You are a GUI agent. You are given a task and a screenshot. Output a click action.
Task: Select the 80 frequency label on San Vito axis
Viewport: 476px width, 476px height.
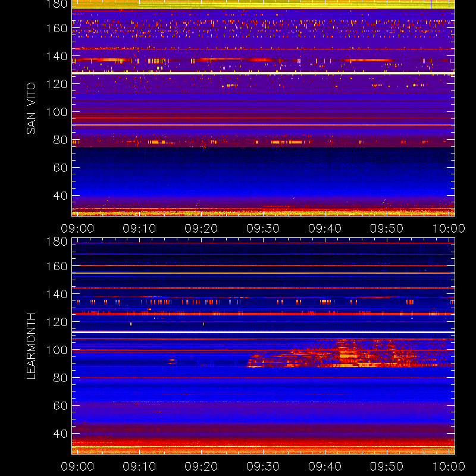coord(61,140)
